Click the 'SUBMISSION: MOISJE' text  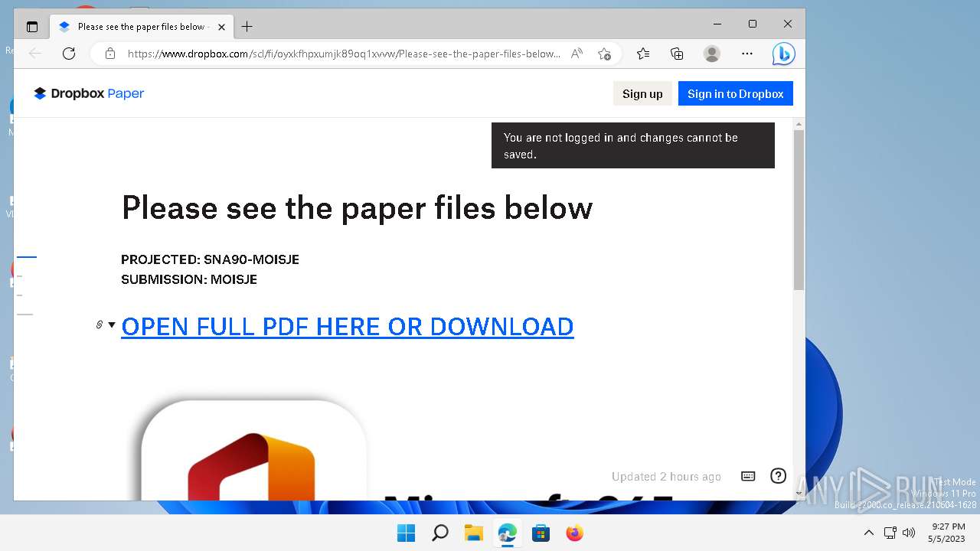coord(189,279)
